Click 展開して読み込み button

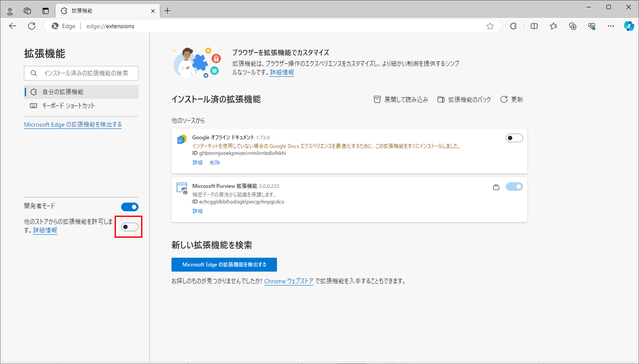pos(401,99)
